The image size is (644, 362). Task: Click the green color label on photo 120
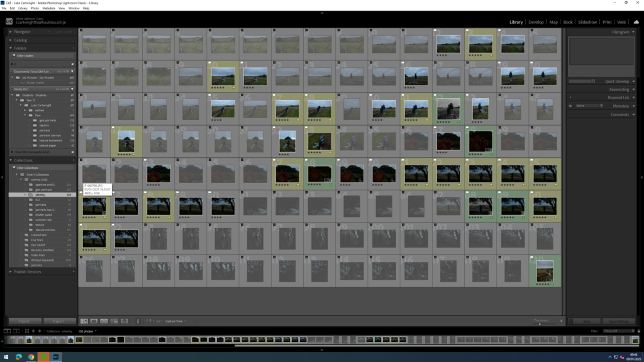(552, 284)
